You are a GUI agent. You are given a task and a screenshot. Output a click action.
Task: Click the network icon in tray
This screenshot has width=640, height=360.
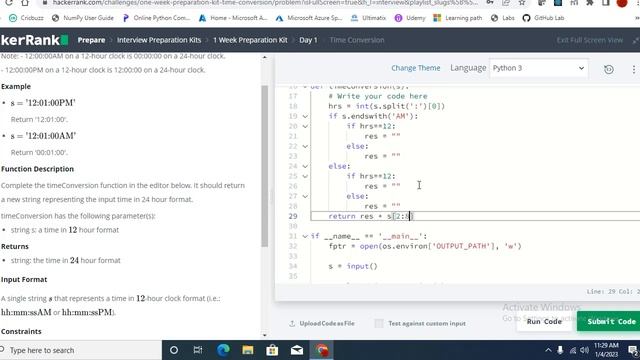pos(573,350)
